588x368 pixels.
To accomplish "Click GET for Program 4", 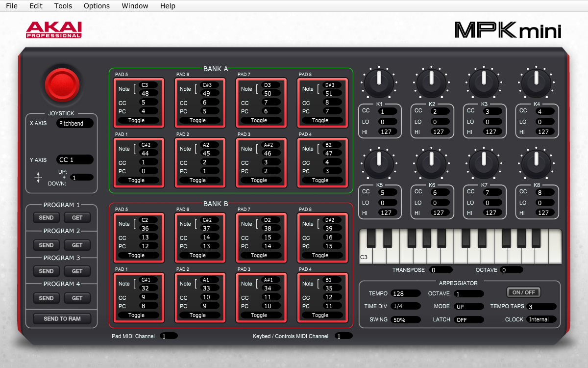I will pyautogui.click(x=77, y=298).
